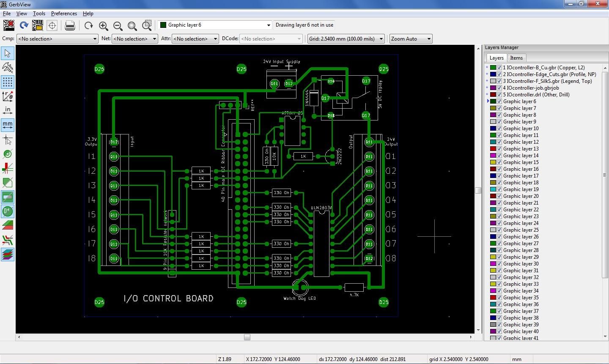Switch to the Items tab
Viewport: 609px width, 364px height.
click(516, 57)
